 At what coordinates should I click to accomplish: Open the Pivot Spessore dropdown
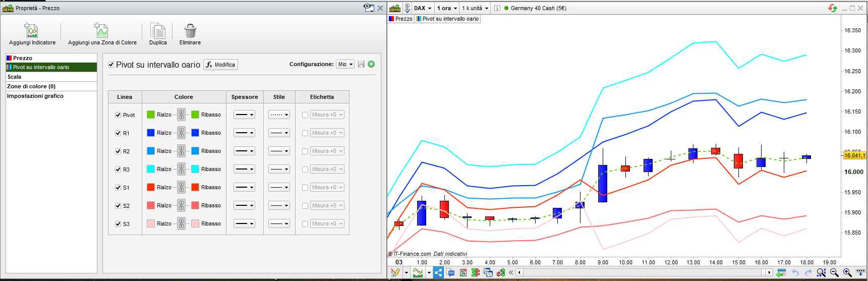pyautogui.click(x=244, y=115)
